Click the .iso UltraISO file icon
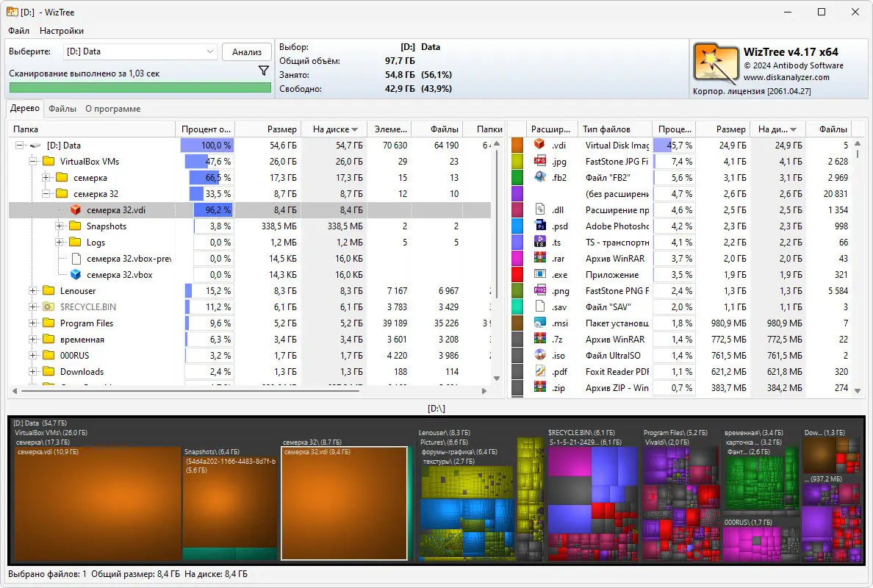 coord(539,355)
